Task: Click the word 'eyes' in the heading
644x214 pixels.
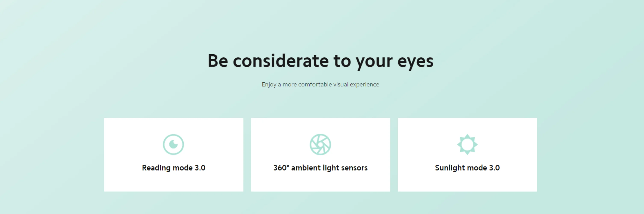Action: [x=416, y=62]
